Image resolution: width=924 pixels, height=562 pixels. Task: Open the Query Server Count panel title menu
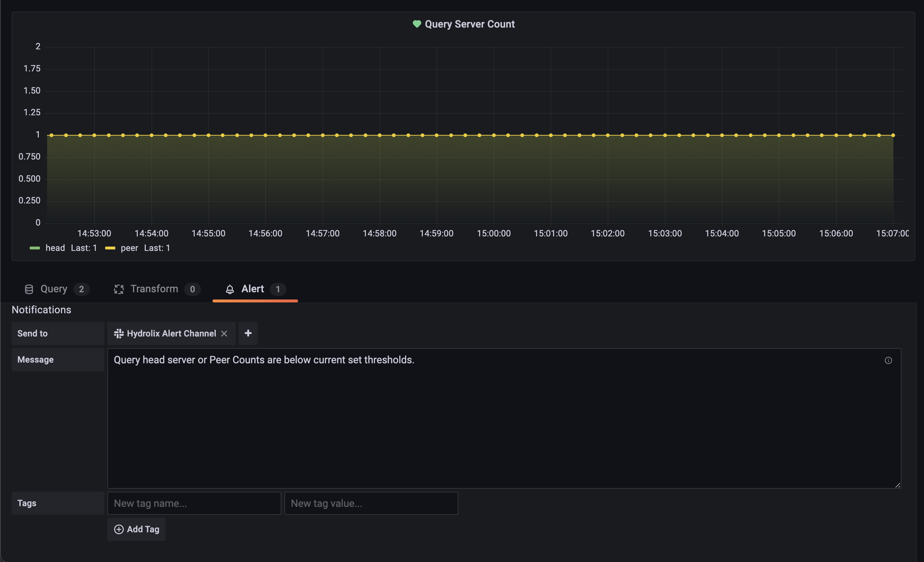point(470,24)
